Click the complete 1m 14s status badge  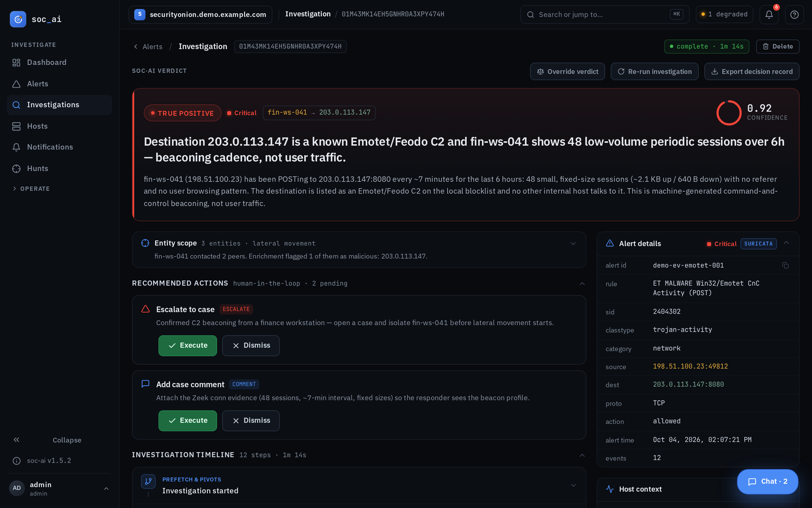707,47
